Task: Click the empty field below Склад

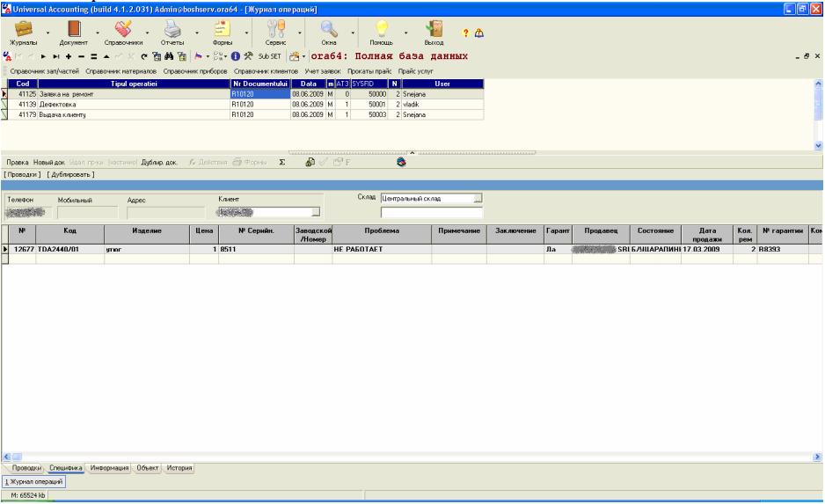Action: coord(432,213)
